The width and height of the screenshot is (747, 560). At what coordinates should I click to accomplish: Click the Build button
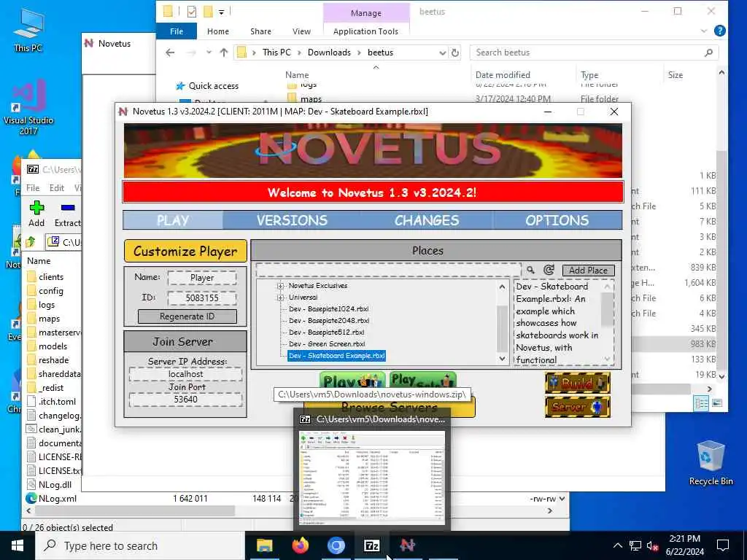(578, 383)
